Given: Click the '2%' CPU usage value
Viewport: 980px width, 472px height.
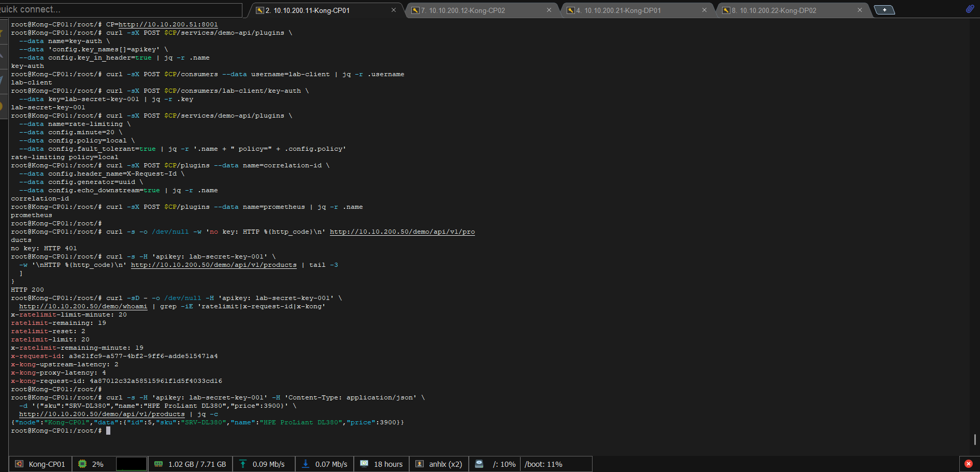Looking at the screenshot, I should (x=98, y=464).
